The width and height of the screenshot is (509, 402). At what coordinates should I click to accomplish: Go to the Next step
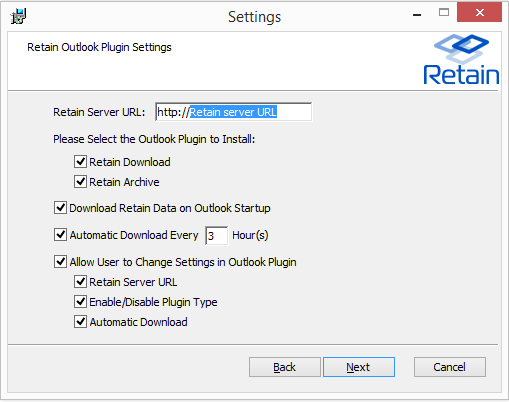[x=359, y=367]
